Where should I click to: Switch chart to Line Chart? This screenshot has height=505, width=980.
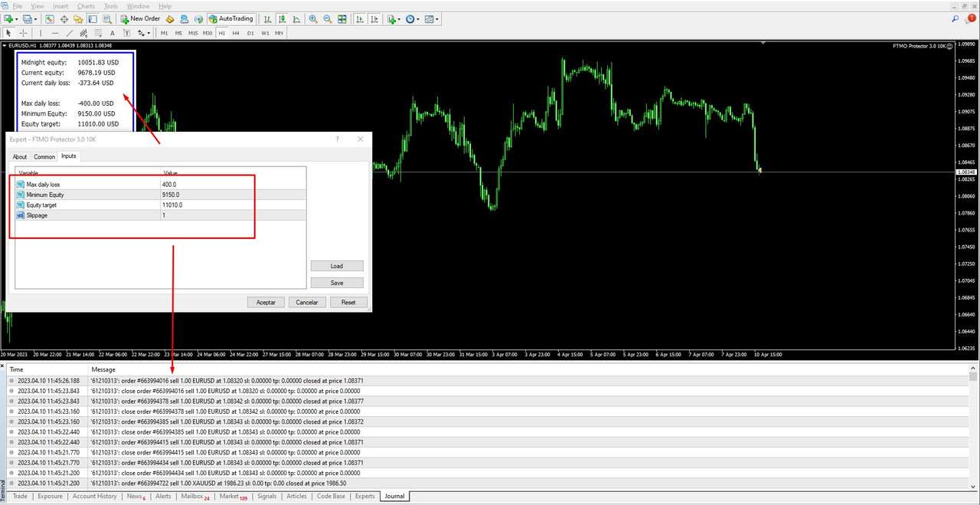coord(296,18)
